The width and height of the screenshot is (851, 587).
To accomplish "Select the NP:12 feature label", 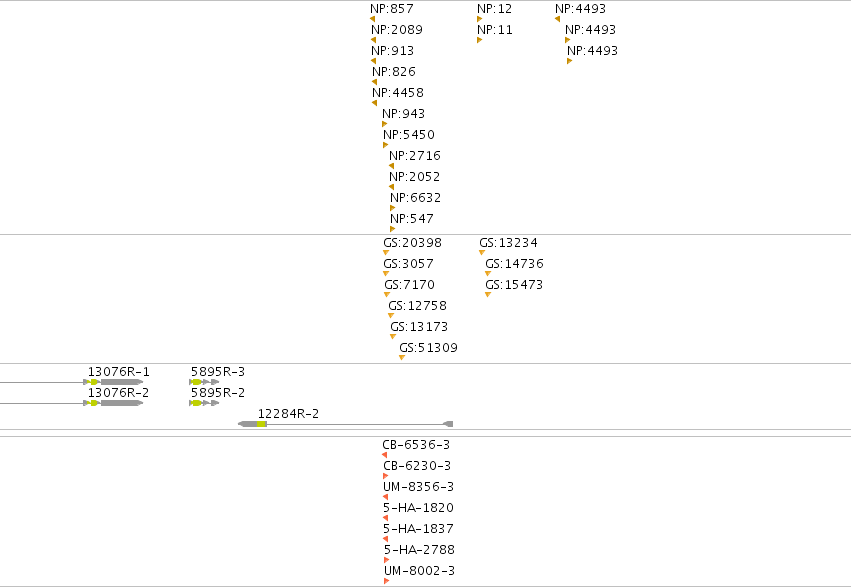I will point(494,9).
